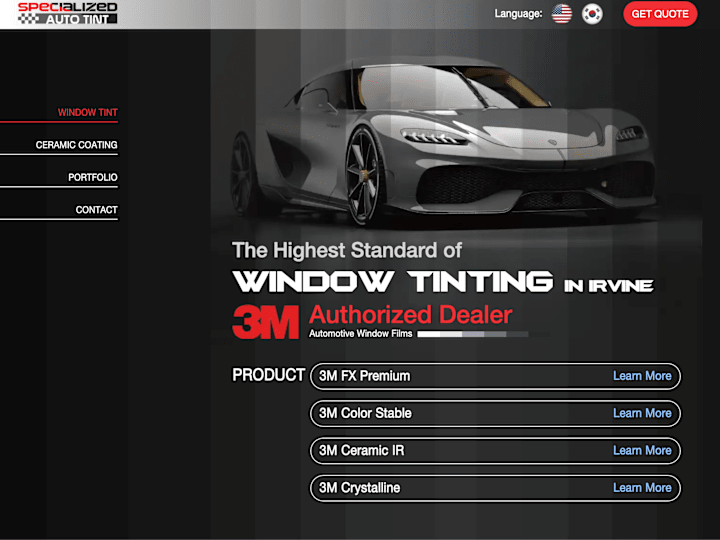
Task: Click 'The Highest Standard of' heading
Action: point(347,251)
